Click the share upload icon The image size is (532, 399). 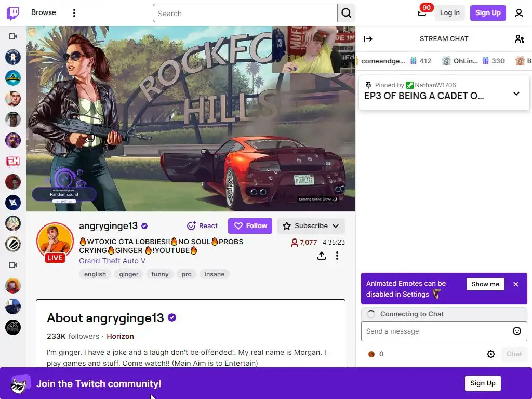(321, 256)
